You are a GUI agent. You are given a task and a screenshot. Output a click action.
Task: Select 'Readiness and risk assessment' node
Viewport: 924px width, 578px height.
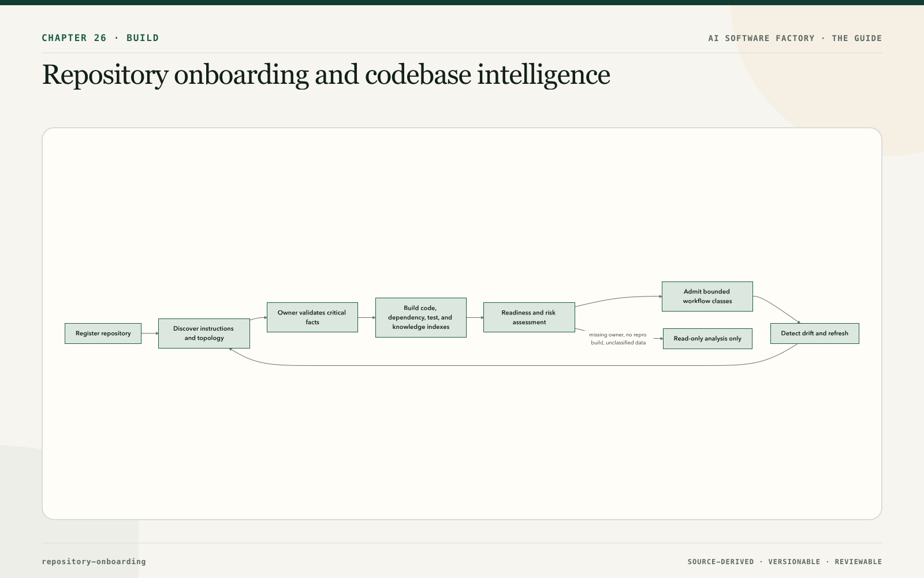(x=529, y=317)
